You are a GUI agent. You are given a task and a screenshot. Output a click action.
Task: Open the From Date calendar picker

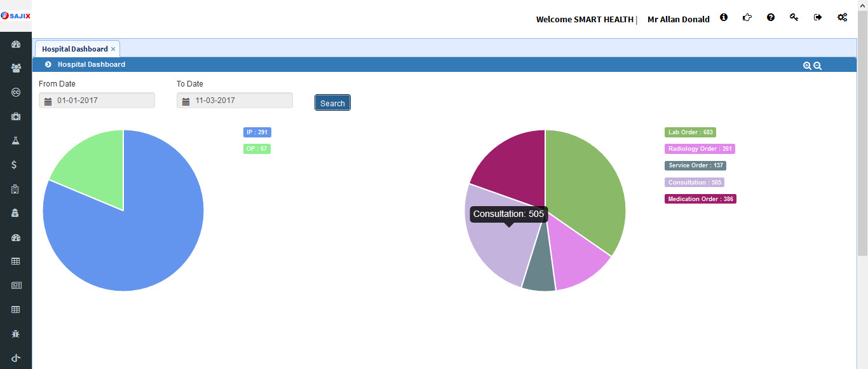coord(48,101)
